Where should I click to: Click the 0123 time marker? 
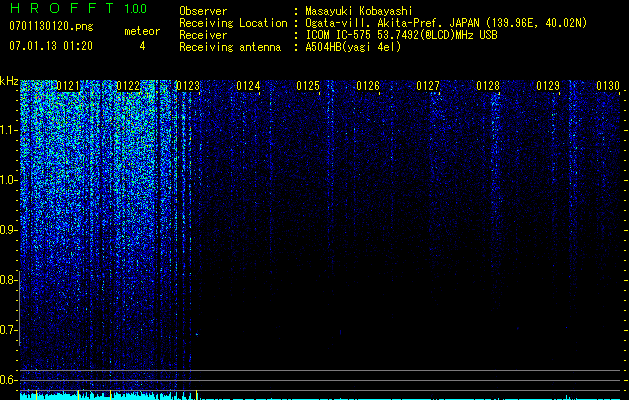pyautogui.click(x=188, y=86)
